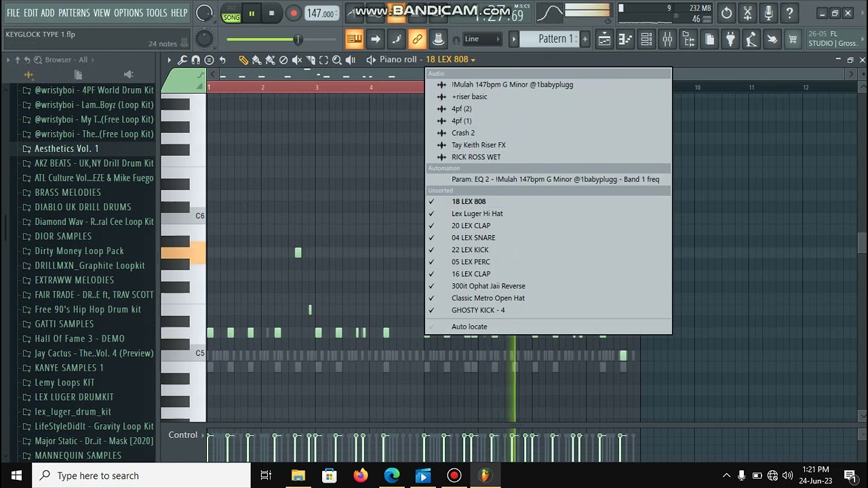This screenshot has height=488, width=868.
Task: Add new pattern with plus button
Action: pyautogui.click(x=585, y=39)
